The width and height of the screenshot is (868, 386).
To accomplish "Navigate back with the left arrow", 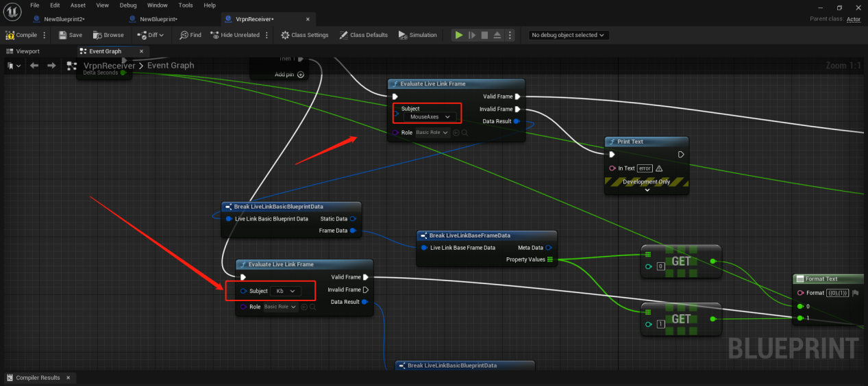I will point(34,66).
